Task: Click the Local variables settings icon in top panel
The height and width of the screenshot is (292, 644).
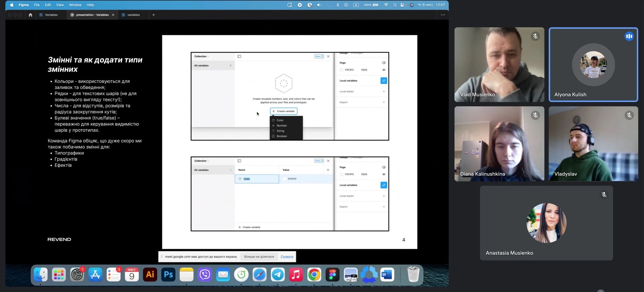Action: [x=384, y=81]
